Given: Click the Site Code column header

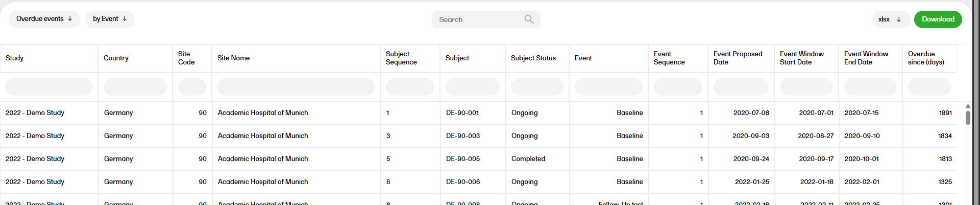Looking at the screenshot, I should click(x=186, y=58).
